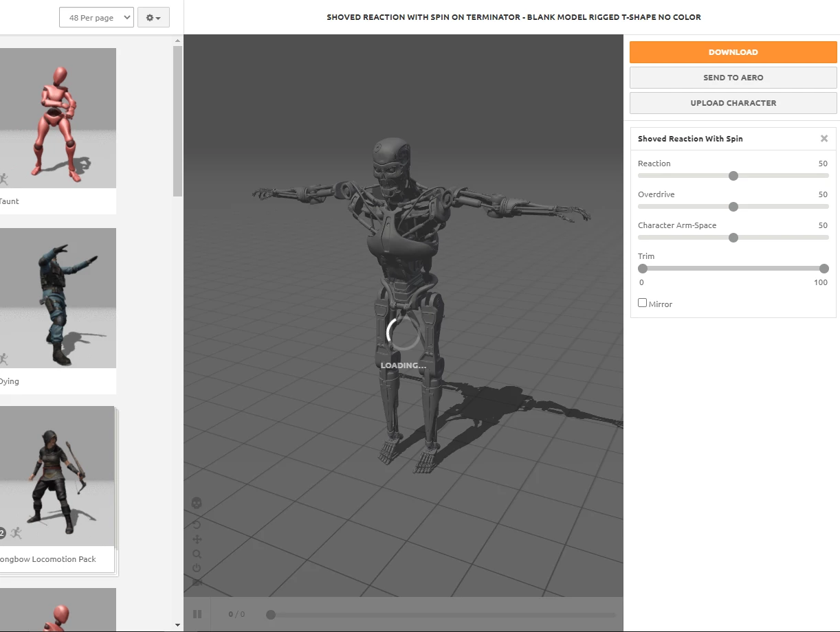840x632 pixels.
Task: Select the Dying animation thumbnail
Action: pos(58,298)
